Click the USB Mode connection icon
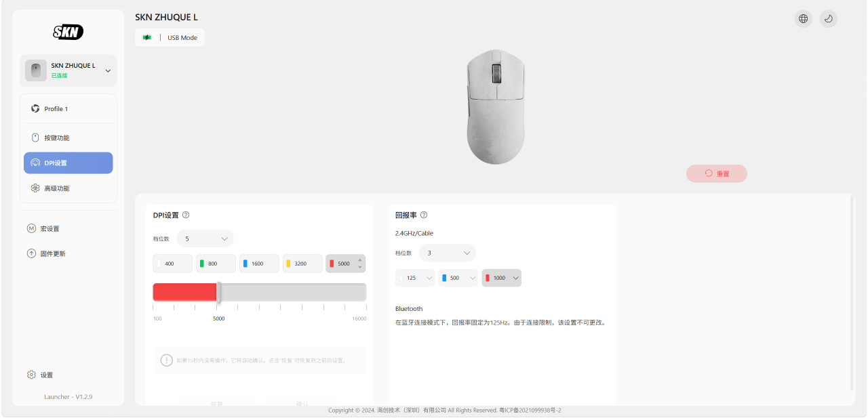Image resolution: width=868 pixels, height=418 pixels. coord(147,37)
